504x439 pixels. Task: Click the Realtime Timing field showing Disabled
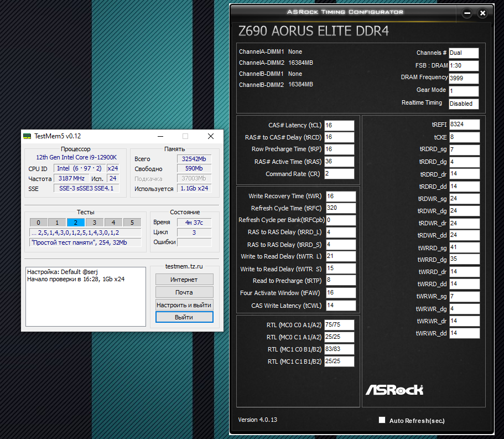click(x=464, y=104)
